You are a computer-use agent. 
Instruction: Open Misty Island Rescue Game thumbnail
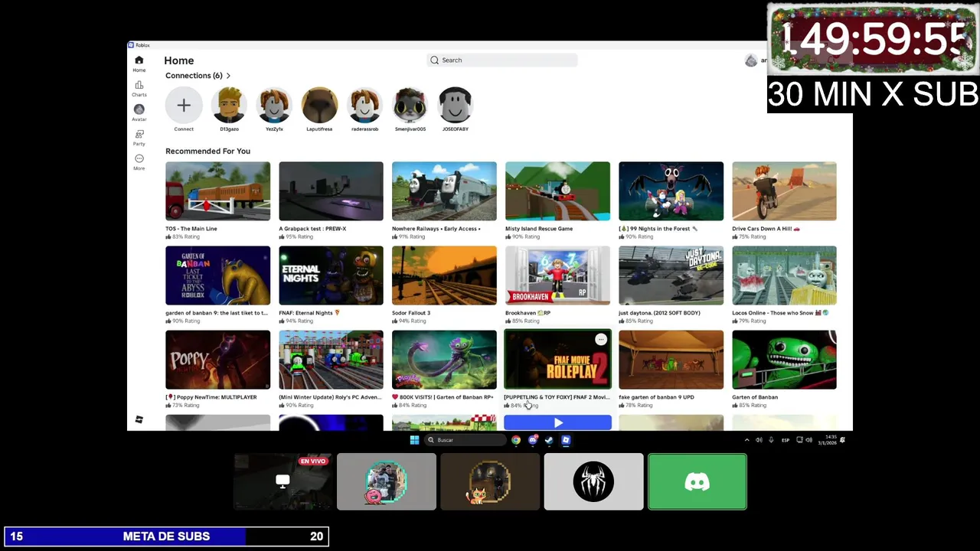[x=557, y=191]
